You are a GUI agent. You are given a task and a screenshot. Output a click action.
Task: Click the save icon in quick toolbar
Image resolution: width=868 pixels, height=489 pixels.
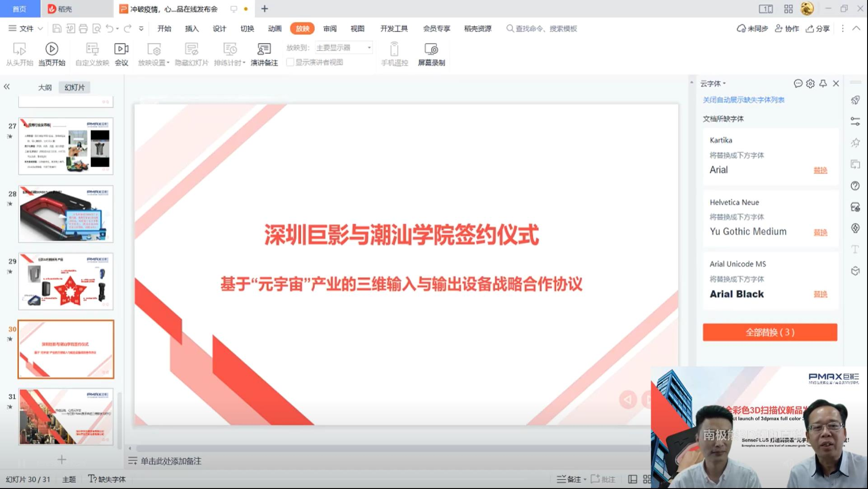pyautogui.click(x=57, y=28)
